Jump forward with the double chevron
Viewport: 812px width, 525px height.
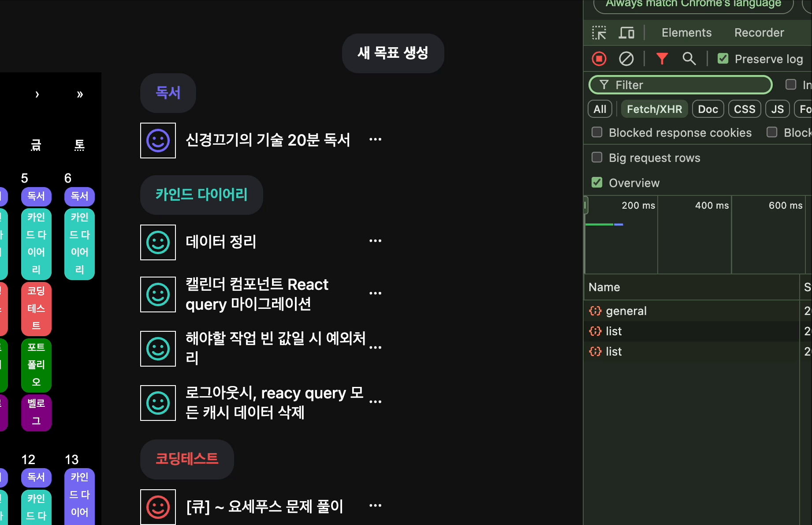80,94
